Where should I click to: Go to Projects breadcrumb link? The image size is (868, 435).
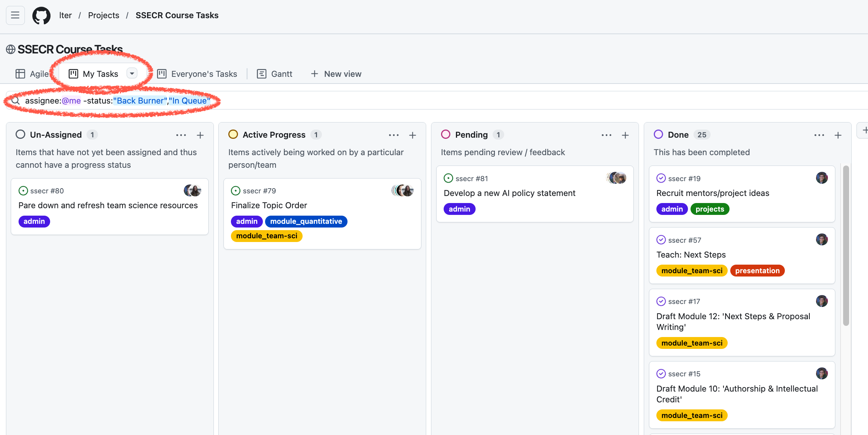coord(104,15)
